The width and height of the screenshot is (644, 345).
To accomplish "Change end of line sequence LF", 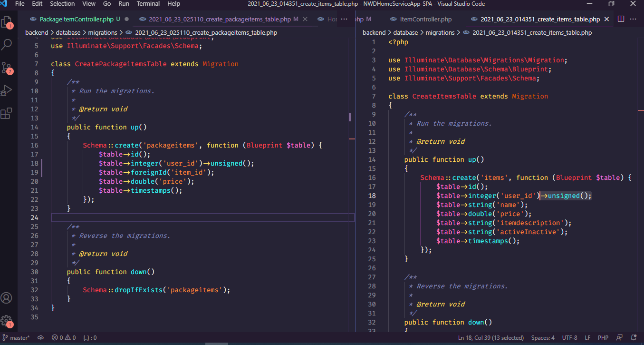I will [x=588, y=338].
